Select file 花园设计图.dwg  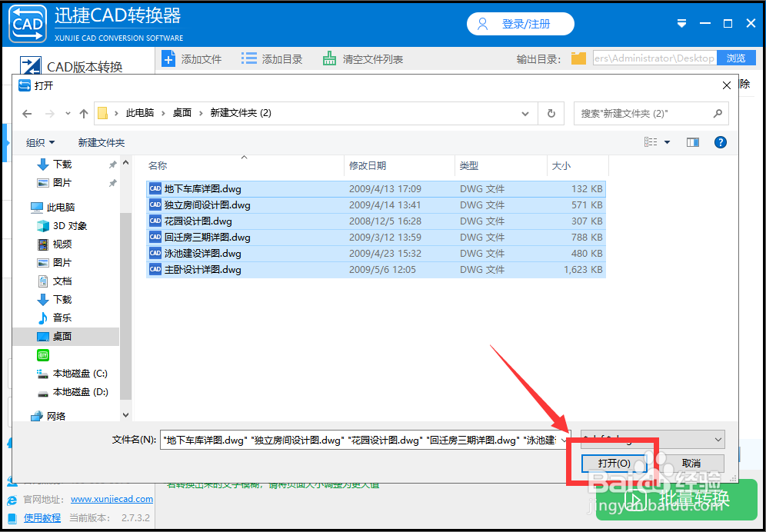(x=375, y=221)
